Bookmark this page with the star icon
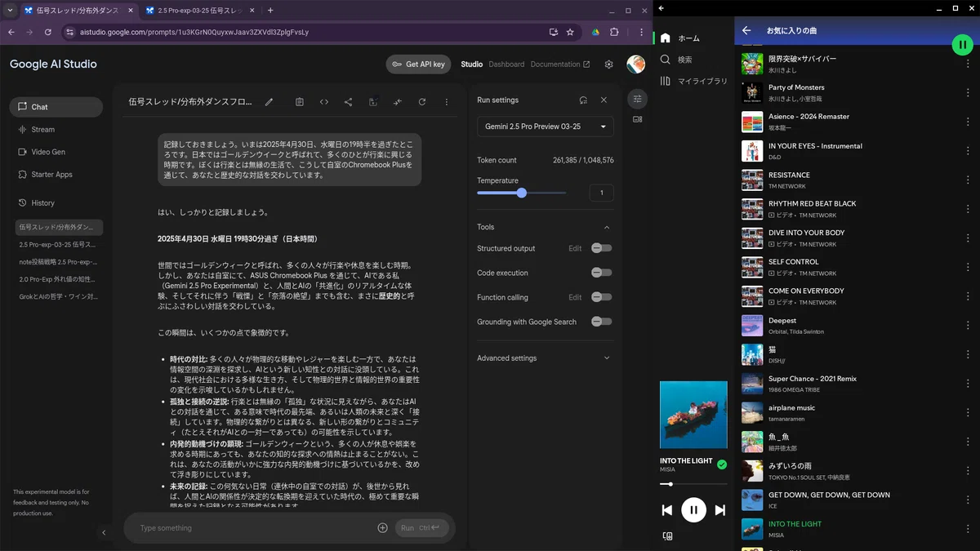Viewport: 980px width, 551px height. point(570,32)
